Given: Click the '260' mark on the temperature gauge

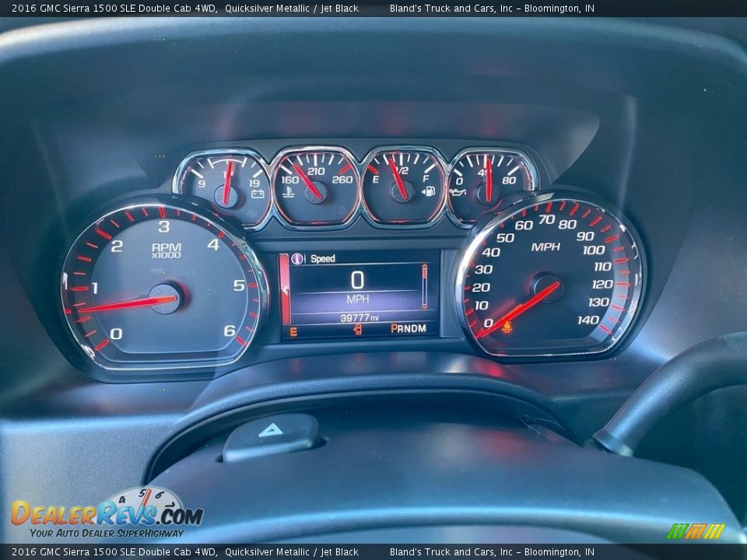Looking at the screenshot, I should [342, 180].
